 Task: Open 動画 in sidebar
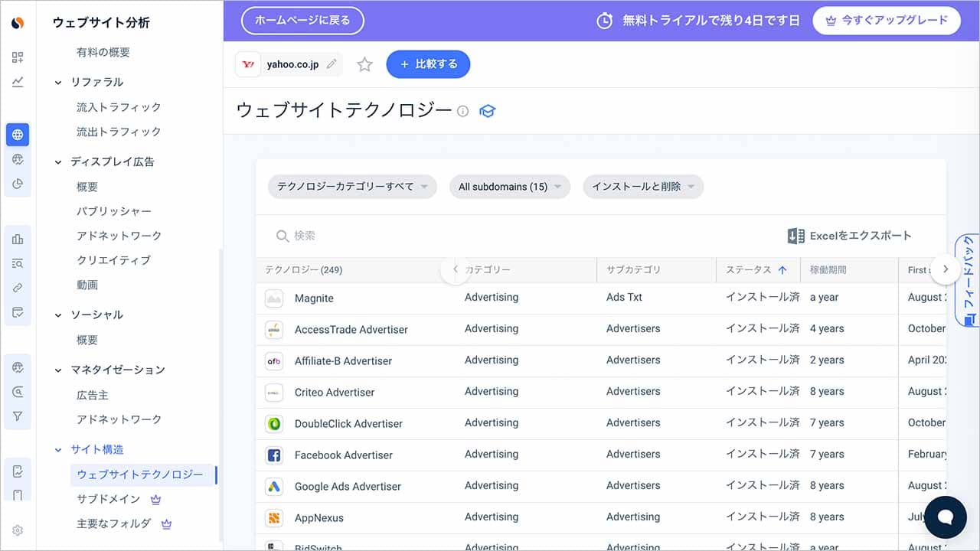[x=87, y=285]
